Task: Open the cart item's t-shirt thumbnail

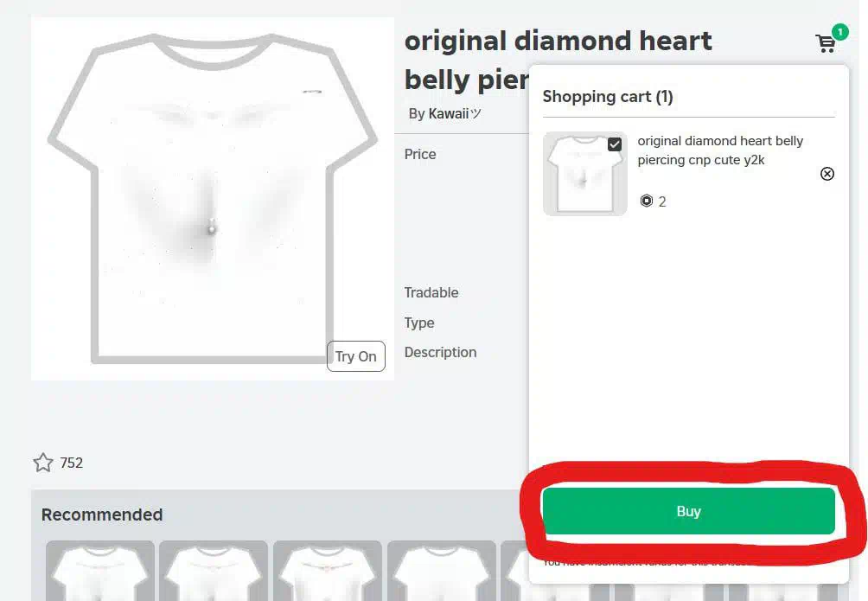Action: (585, 173)
